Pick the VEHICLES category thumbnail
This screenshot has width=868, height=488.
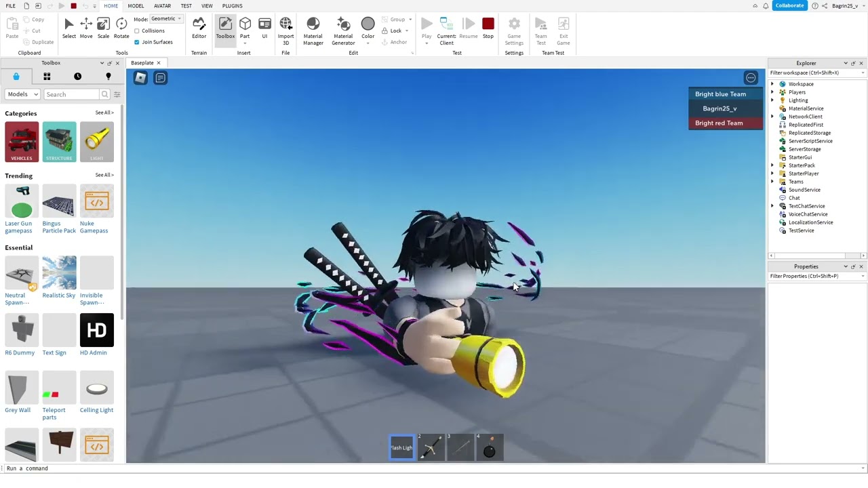(22, 142)
